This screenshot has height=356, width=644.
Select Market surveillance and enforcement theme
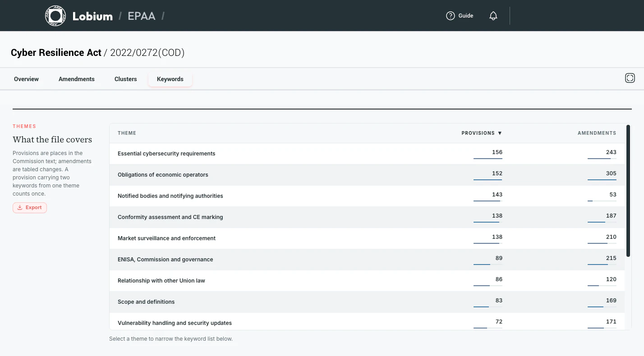click(x=367, y=238)
